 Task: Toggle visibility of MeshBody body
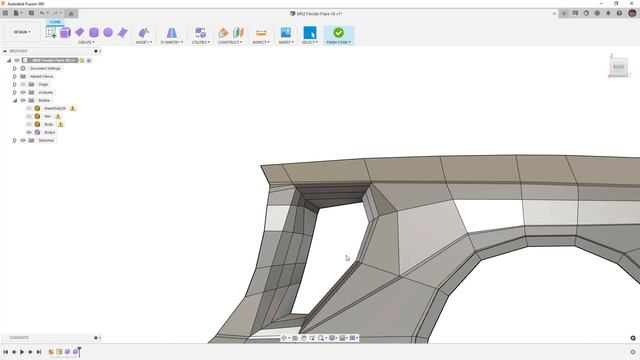[29, 109]
